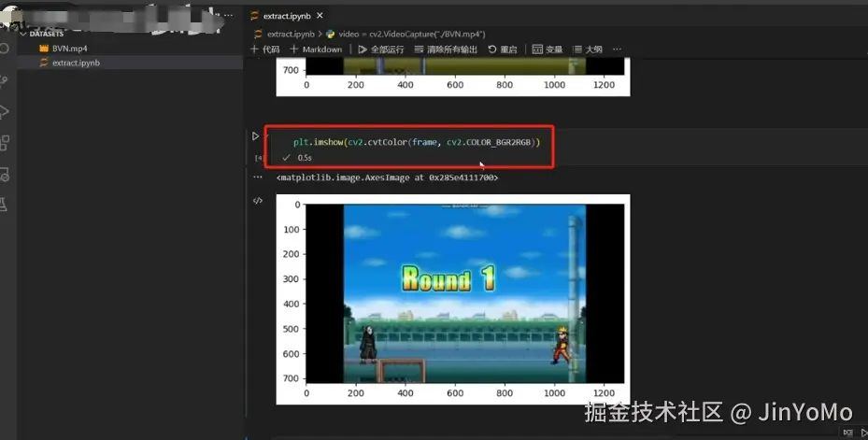The image size is (868, 440).
Task: Add a new Markdown cell
Action: coord(316,50)
